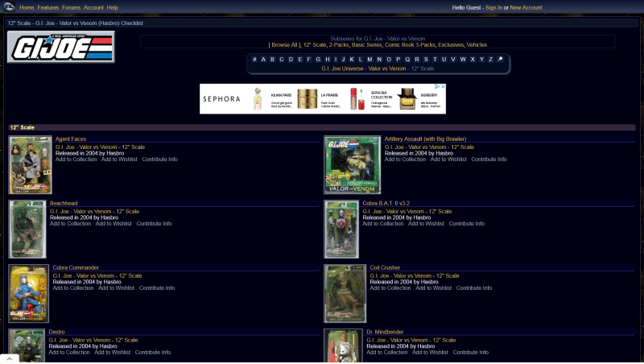Add Agent Faces to Collection

pos(76,159)
